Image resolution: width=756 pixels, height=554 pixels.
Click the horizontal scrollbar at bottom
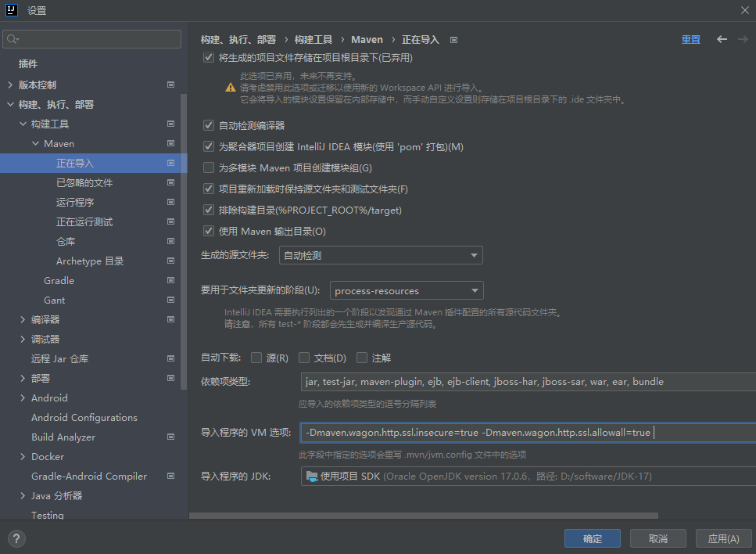pos(423,516)
